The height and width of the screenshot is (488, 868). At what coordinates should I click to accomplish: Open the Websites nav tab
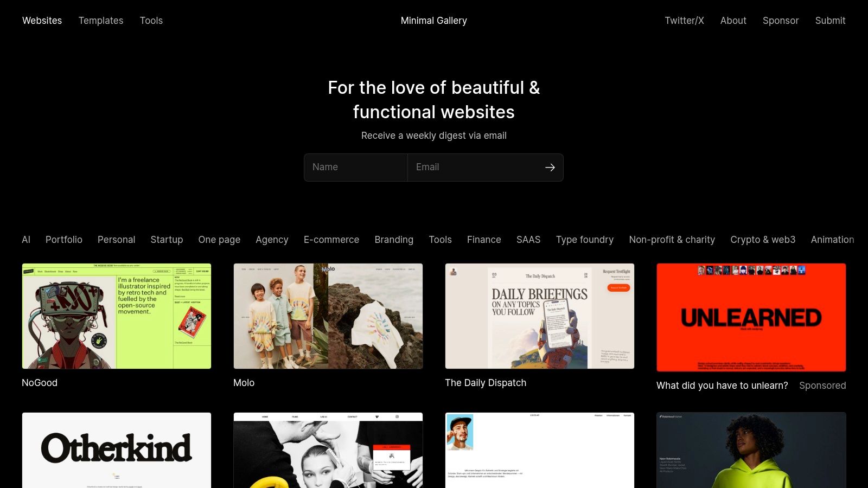[42, 21]
